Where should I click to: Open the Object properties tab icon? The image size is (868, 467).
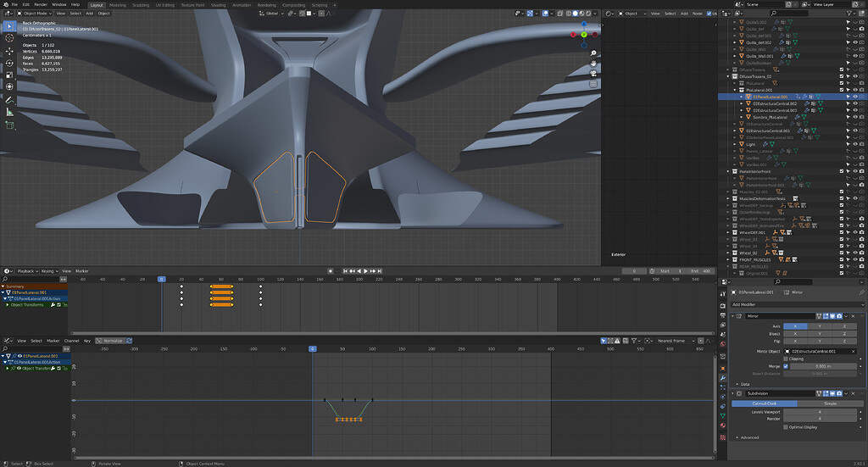722,368
